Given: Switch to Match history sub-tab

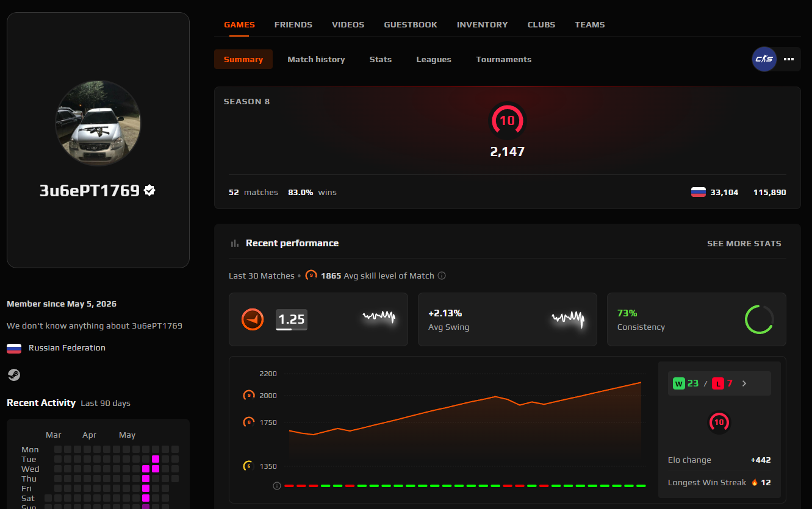Looking at the screenshot, I should pos(317,59).
